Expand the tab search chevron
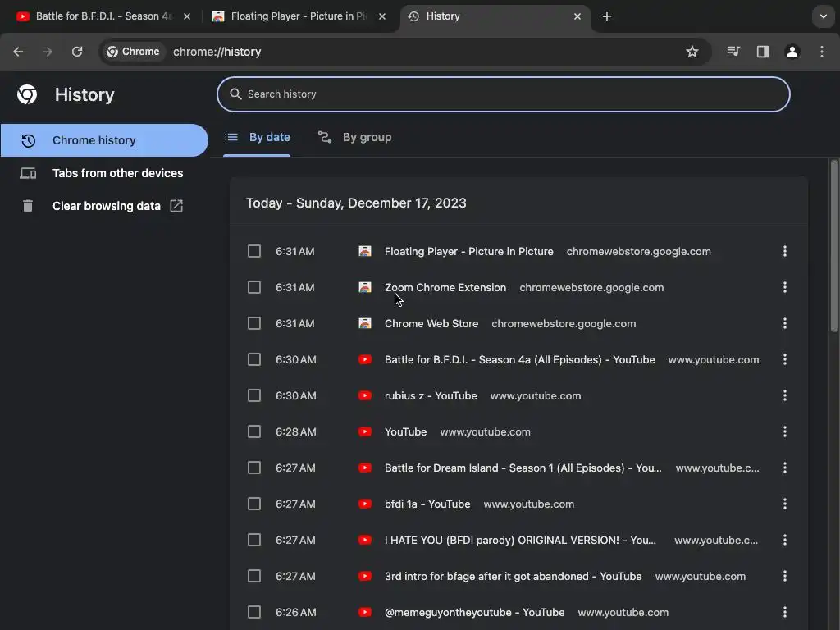This screenshot has width=840, height=630. tap(824, 16)
